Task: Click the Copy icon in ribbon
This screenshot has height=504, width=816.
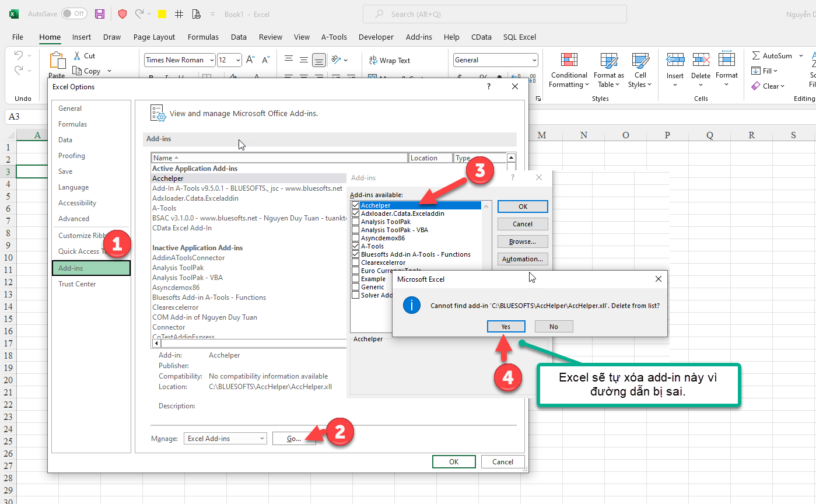Action: coord(77,71)
